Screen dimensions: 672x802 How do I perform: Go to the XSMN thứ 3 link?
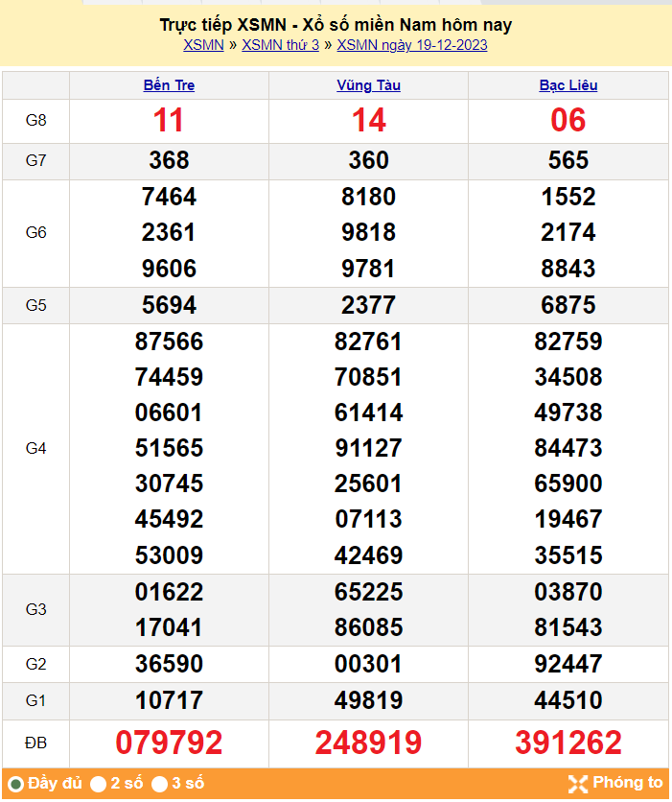pyautogui.click(x=280, y=45)
